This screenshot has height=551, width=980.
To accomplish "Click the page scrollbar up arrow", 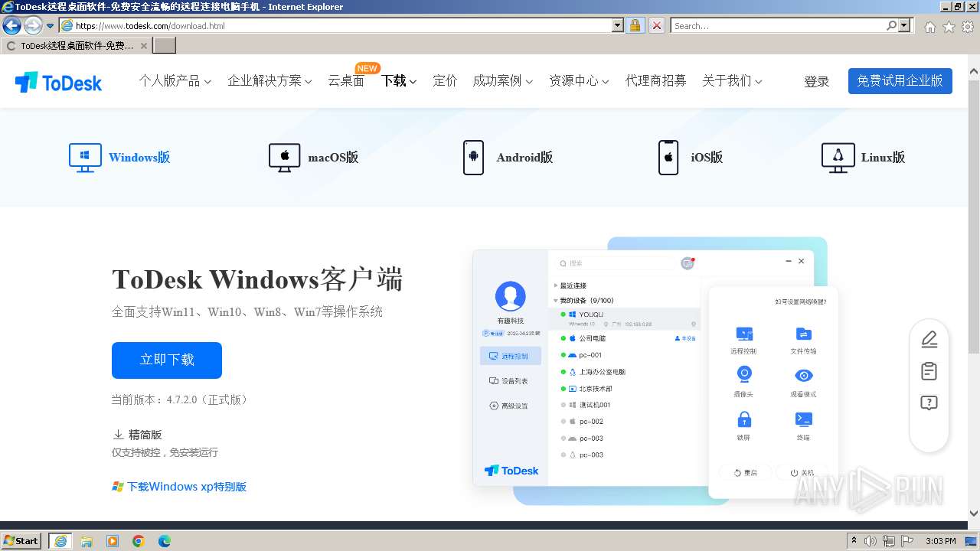I will pos(973,73).
